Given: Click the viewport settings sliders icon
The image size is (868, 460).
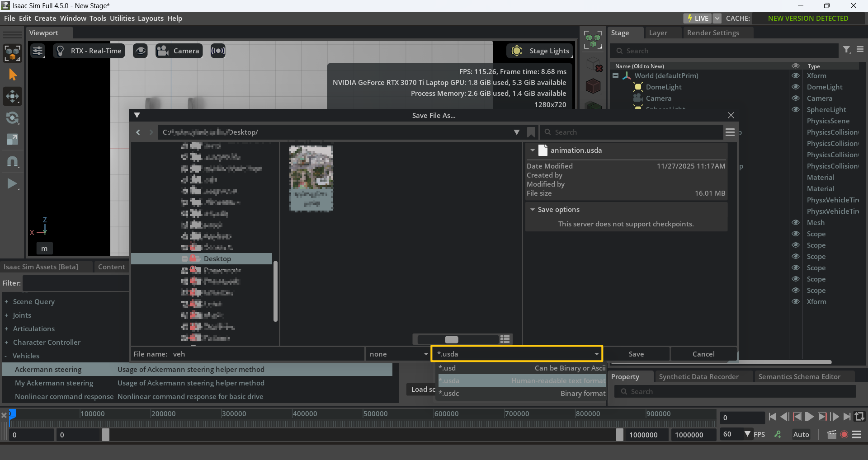Looking at the screenshot, I should click(x=38, y=51).
